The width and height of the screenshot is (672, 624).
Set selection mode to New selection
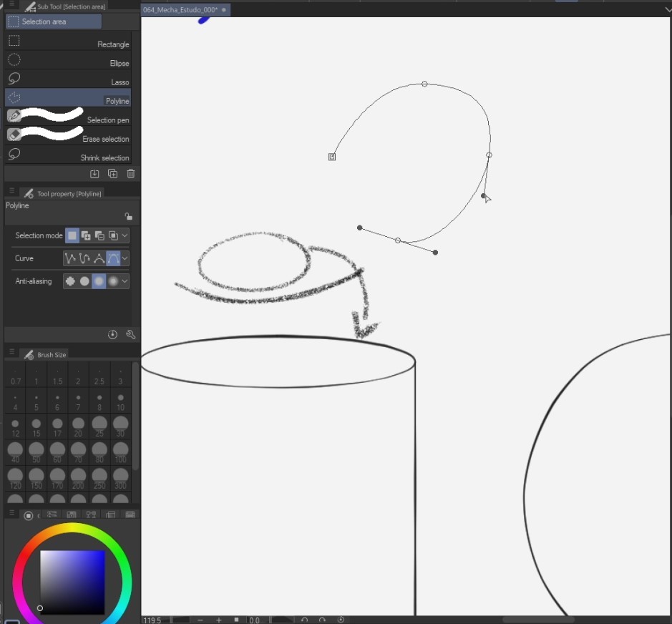pyautogui.click(x=72, y=235)
